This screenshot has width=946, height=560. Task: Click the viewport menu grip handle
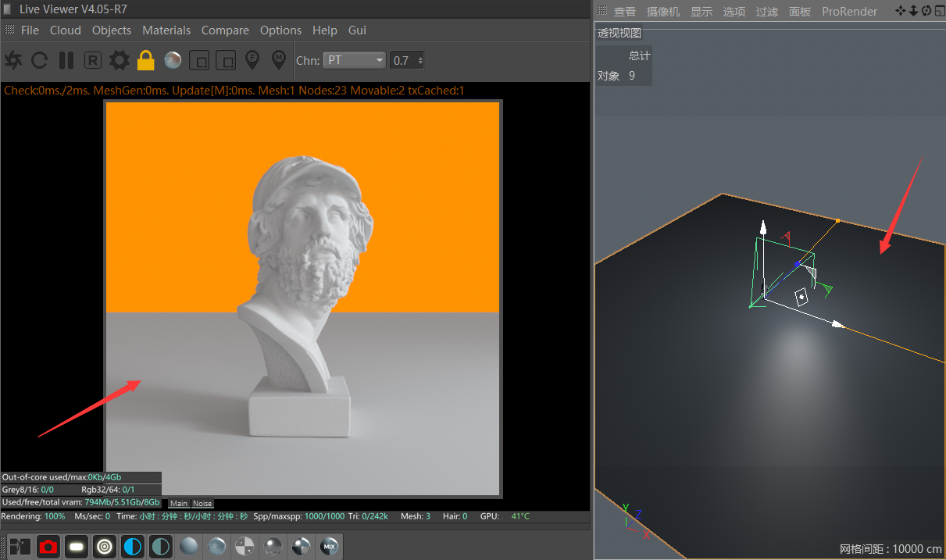[x=602, y=11]
